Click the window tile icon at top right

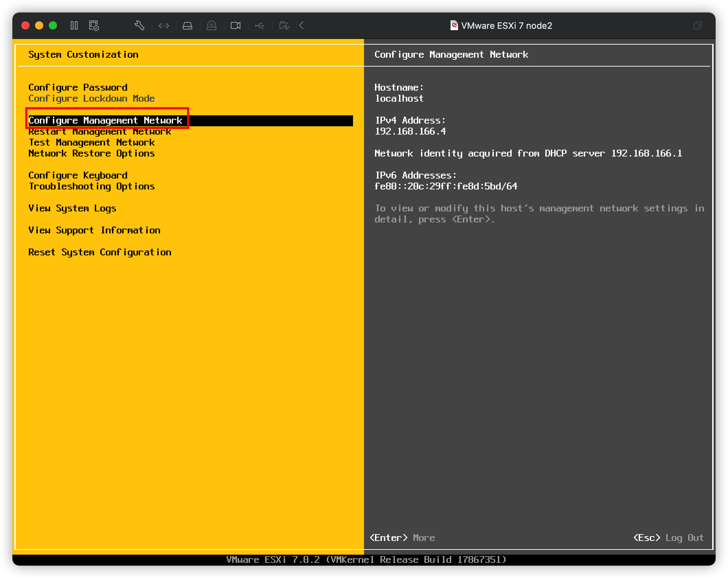pyautogui.click(x=698, y=25)
